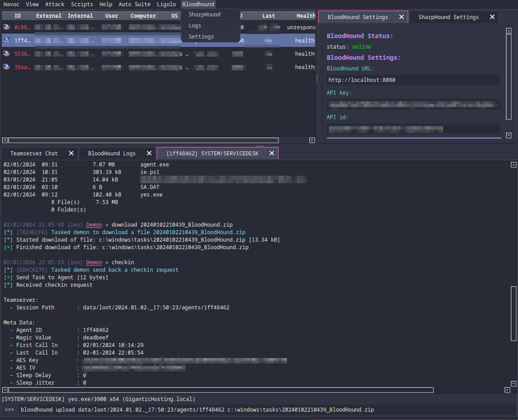
Task: Click the settings panel vertical scrollbar thumb
Action: click(x=509, y=77)
